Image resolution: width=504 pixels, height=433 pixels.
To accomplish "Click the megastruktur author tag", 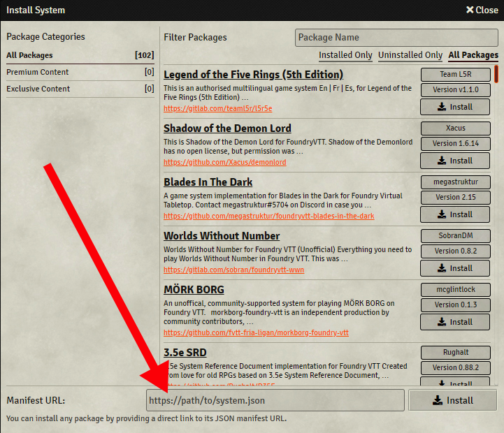I will click(456, 182).
